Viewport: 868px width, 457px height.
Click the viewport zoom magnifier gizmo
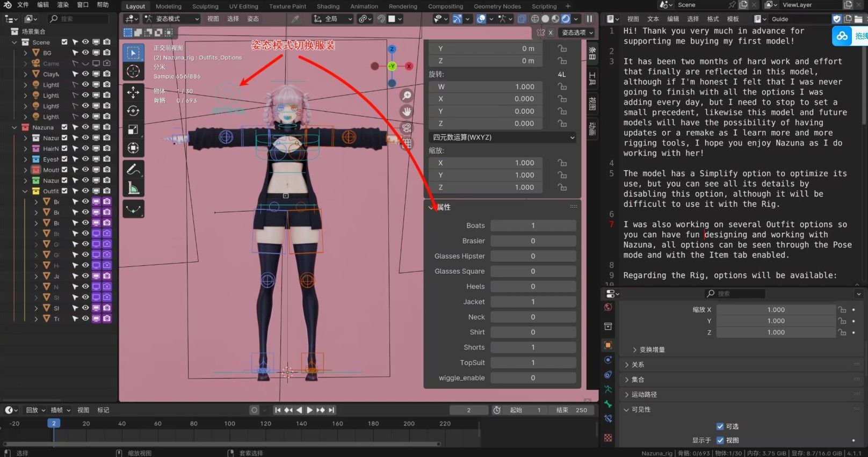click(407, 95)
